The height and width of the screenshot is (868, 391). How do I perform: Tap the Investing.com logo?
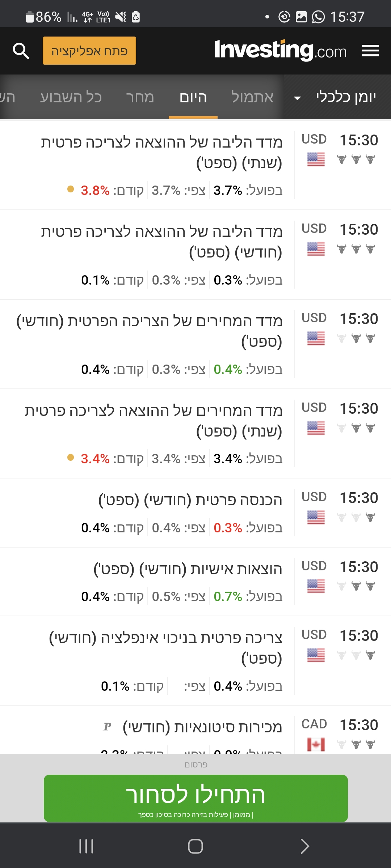point(281,51)
